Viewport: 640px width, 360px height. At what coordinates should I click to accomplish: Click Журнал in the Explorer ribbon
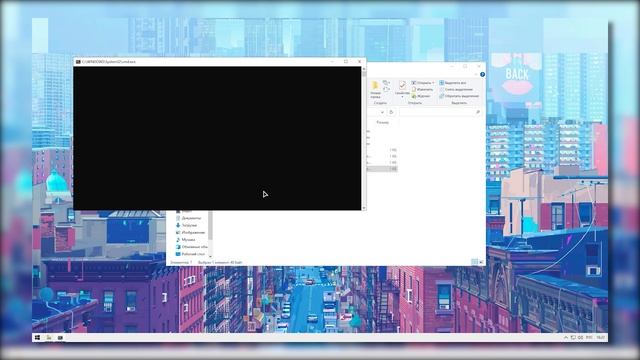click(421, 96)
